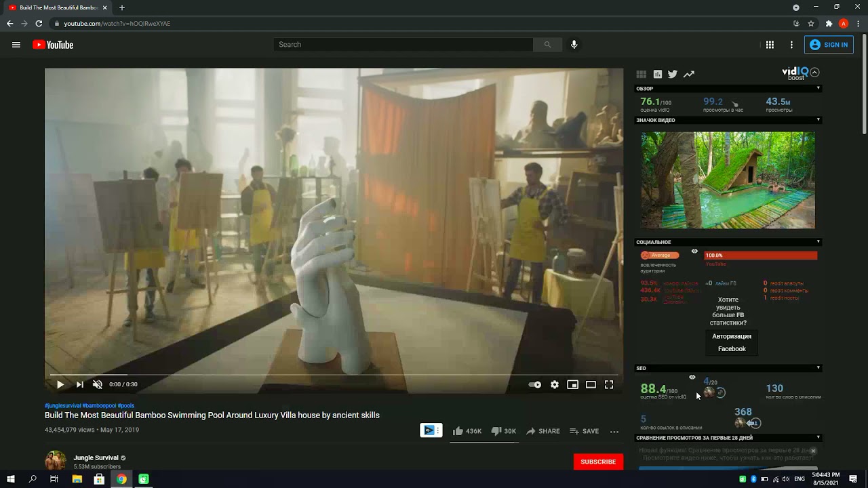This screenshot has width=868, height=488.
Task: Start voice search with the microphone
Action: point(574,45)
